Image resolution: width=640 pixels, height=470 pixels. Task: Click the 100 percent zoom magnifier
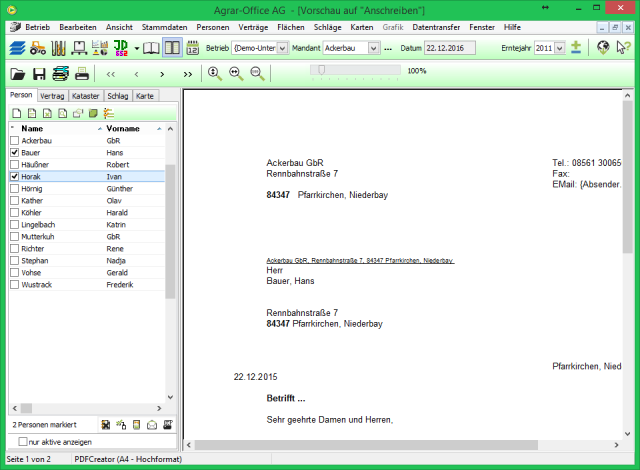click(x=257, y=74)
